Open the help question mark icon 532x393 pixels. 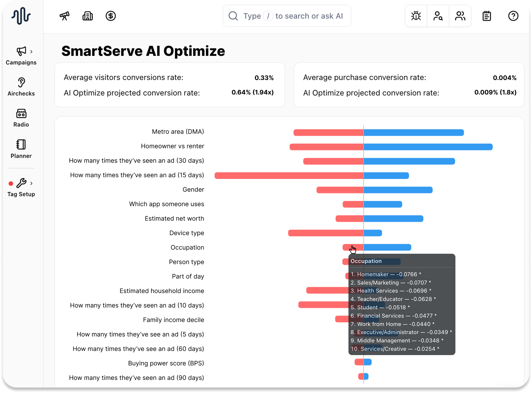point(513,16)
